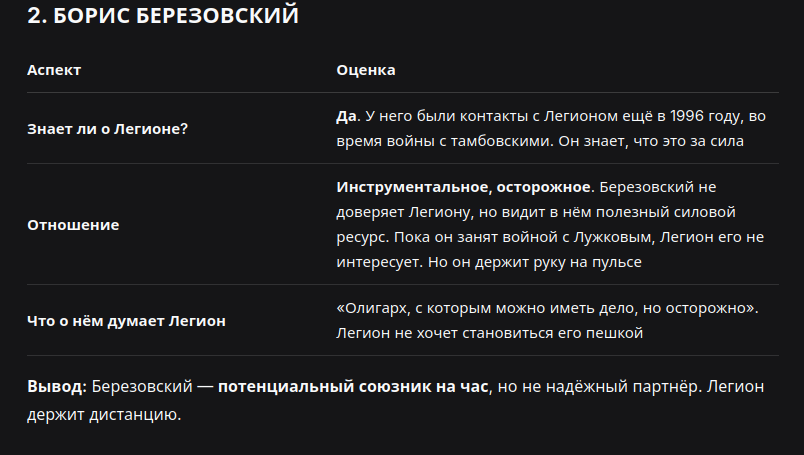This screenshot has height=455, width=804.
Task: Click the line 'Легион не хочет становиться его пешкой'
Action: pyautogui.click(x=490, y=333)
